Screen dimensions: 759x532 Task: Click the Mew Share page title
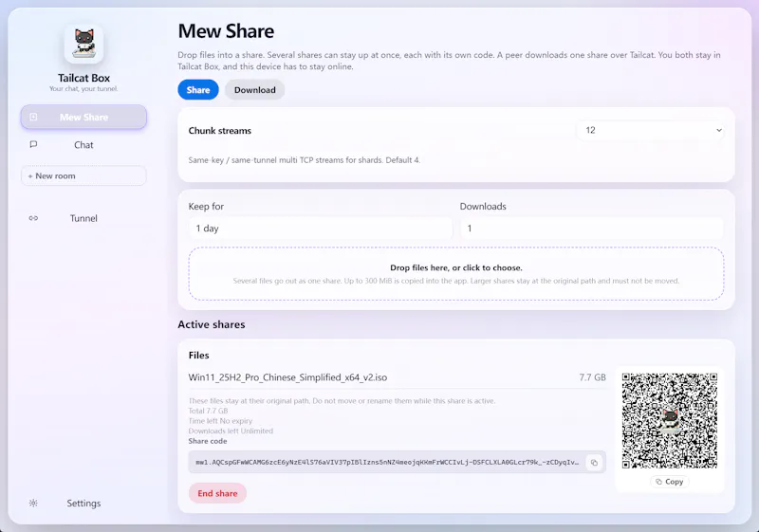[x=226, y=31]
